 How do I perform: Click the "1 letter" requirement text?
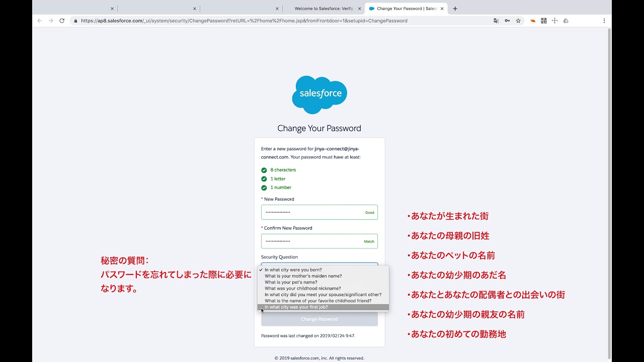coord(278,179)
